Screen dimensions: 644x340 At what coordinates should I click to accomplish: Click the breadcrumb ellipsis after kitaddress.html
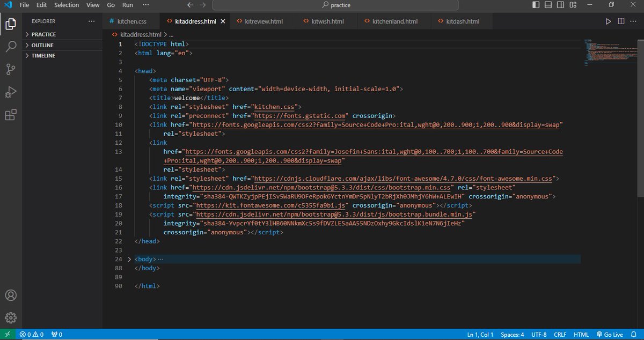coord(172,34)
